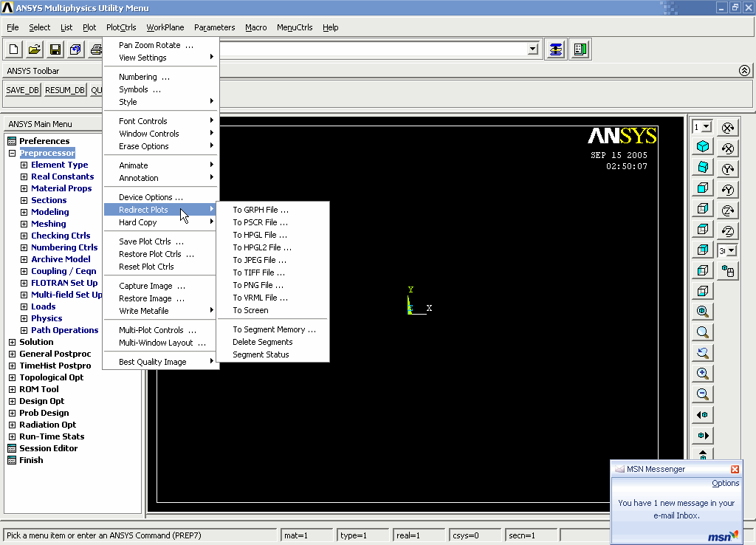Click the Pan-Zoom-Rotate cube icon in top toolbar
Screen dimensions: 756x545
click(76, 49)
